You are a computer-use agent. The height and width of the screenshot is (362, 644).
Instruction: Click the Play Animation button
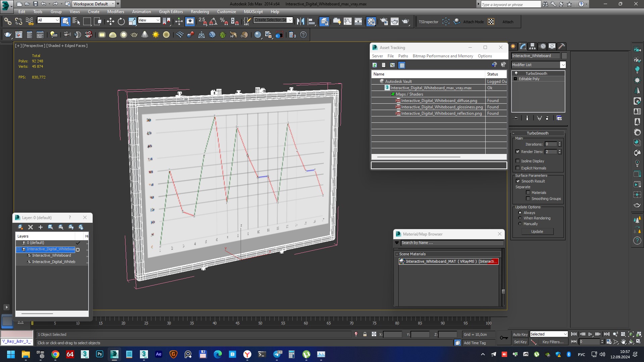click(x=590, y=334)
